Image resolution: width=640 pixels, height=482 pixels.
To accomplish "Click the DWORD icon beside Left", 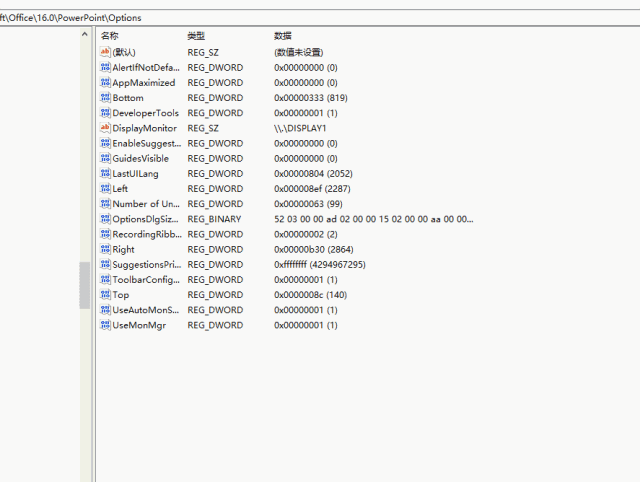I will click(x=105, y=189).
